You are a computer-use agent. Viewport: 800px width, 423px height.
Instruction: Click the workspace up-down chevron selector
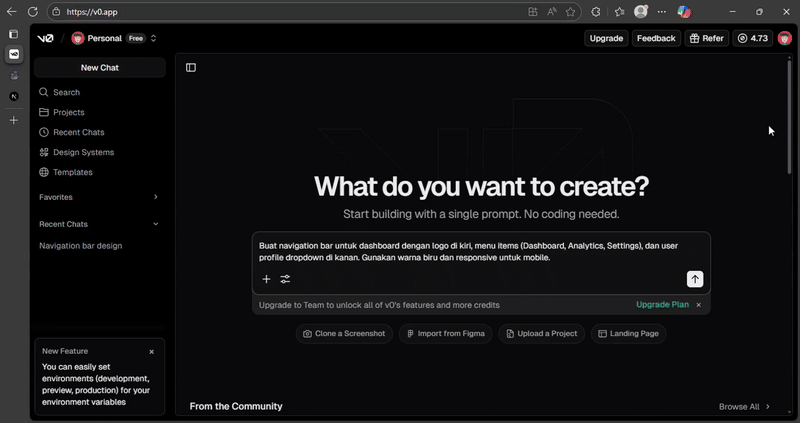[153, 38]
